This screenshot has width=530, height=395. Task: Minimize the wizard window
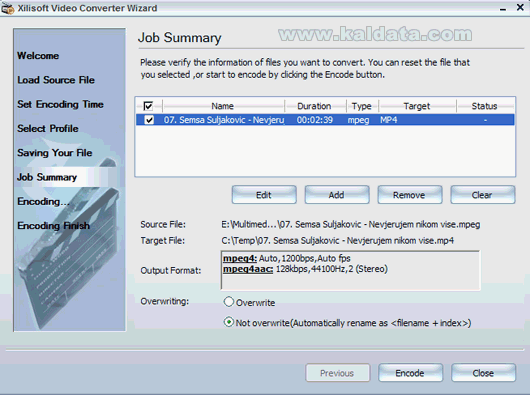(503, 8)
